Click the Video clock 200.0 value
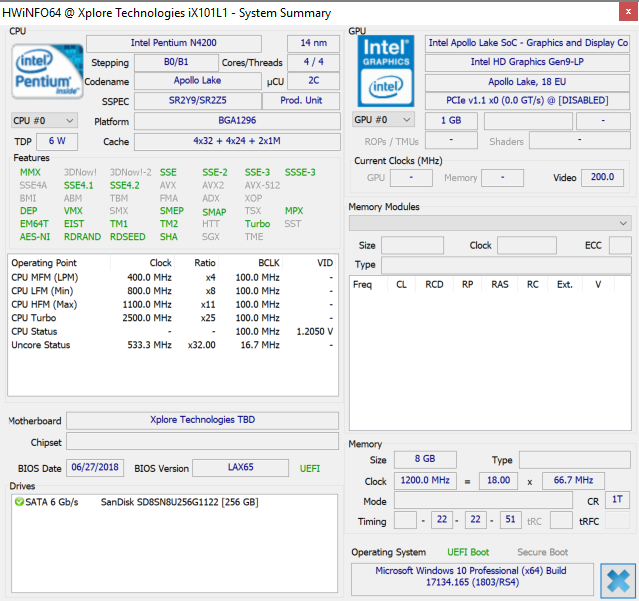Viewport: 639px width, 601px height. [x=601, y=178]
